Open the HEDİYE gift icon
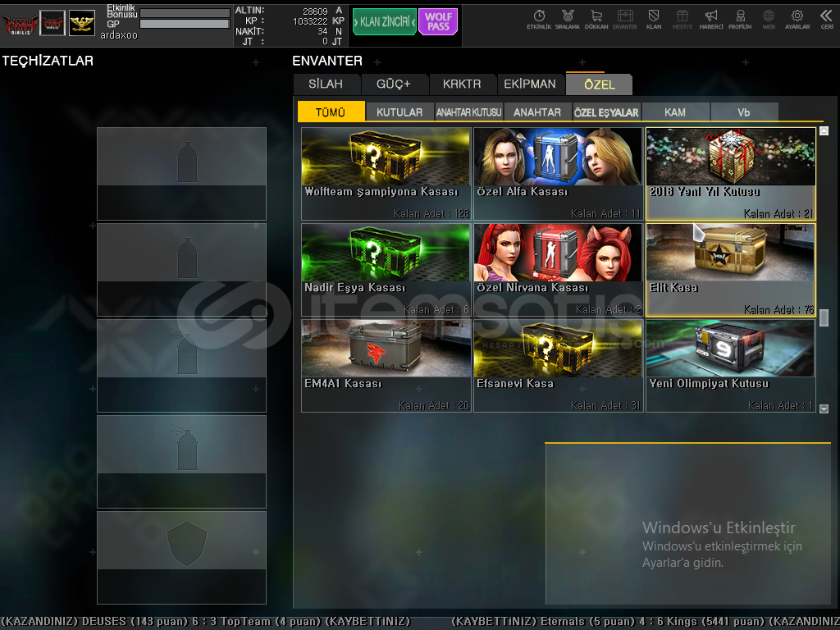The image size is (840, 630). click(x=682, y=20)
